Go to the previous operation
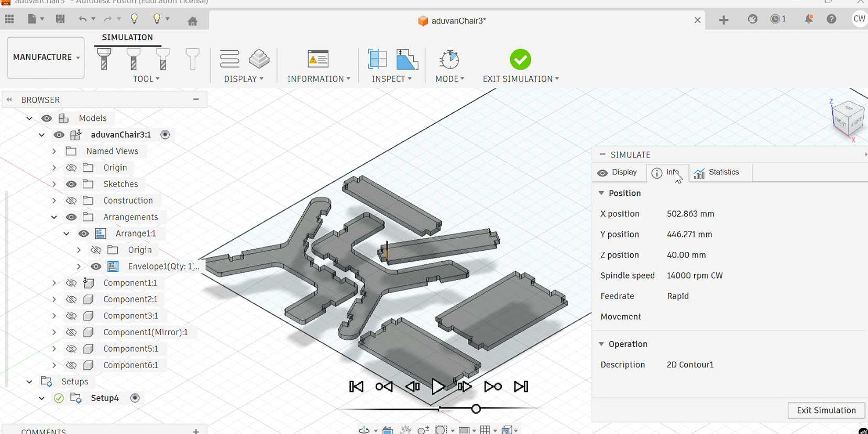Screen dimensions: 868x434 [384, 387]
